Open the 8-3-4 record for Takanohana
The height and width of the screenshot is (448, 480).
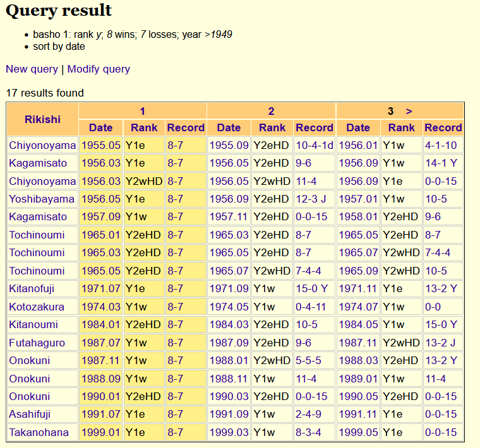(x=308, y=432)
